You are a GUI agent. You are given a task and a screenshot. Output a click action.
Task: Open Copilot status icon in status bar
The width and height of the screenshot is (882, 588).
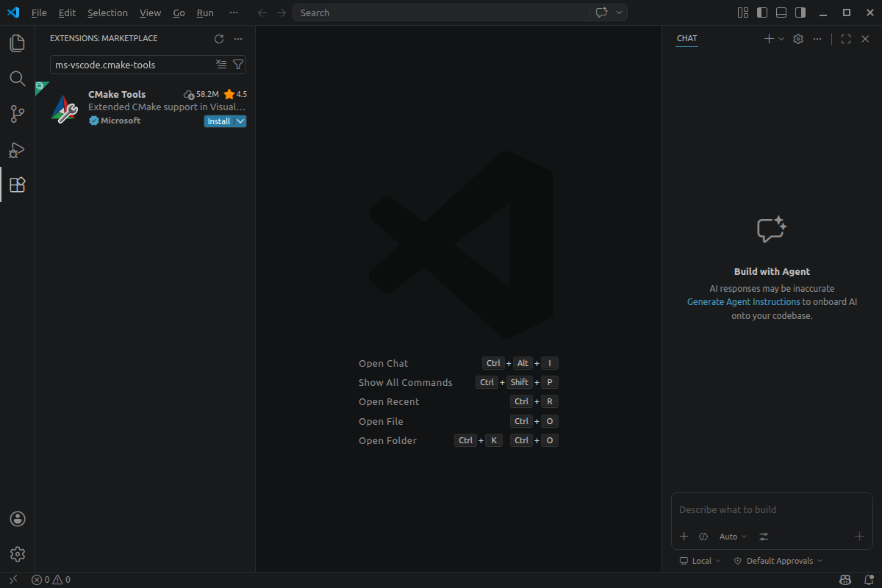(x=846, y=580)
